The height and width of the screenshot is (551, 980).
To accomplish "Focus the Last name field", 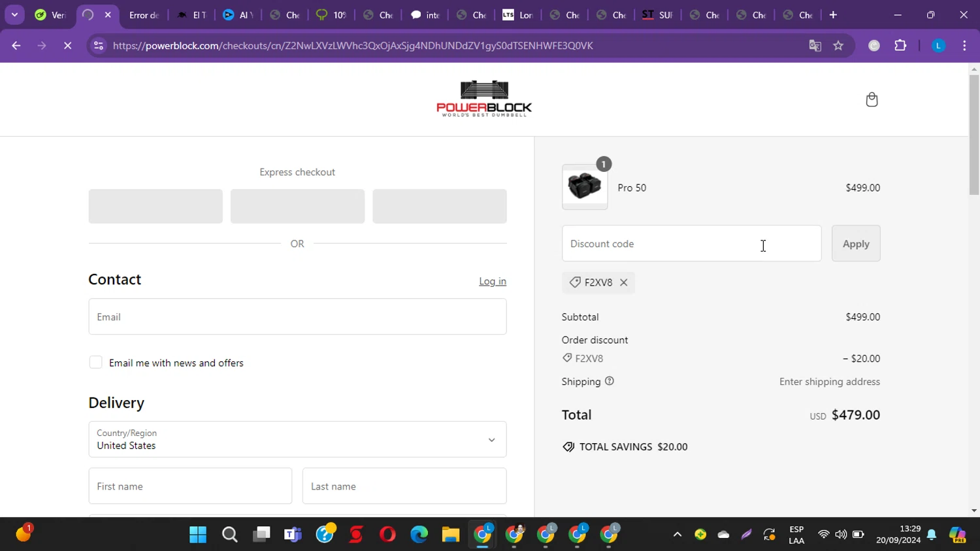I will pos(404,486).
